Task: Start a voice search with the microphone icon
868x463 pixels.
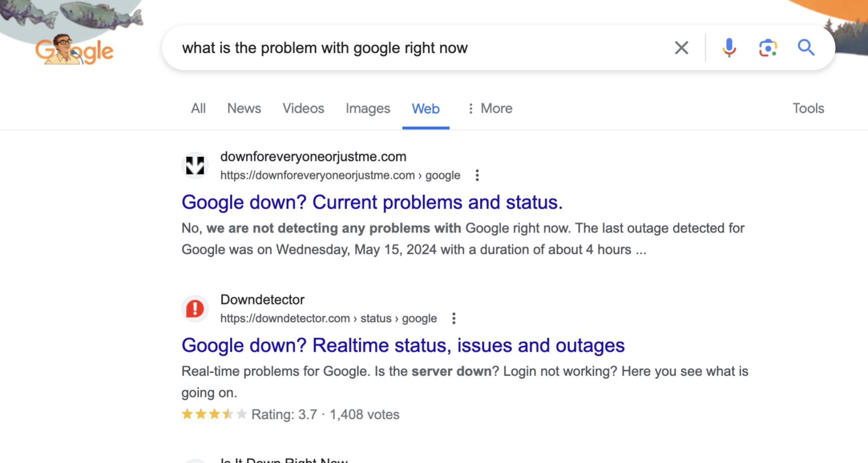Action: coord(729,48)
